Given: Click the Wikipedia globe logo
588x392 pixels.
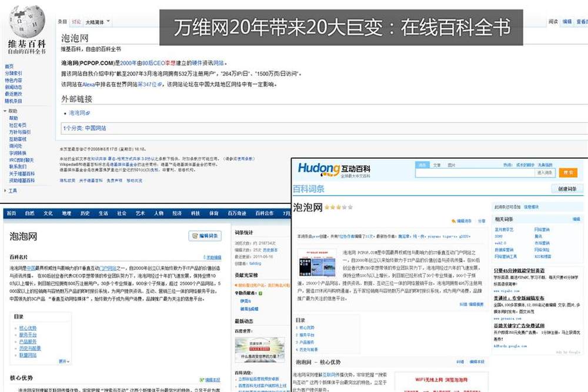Looking at the screenshot, I should coord(26,21).
